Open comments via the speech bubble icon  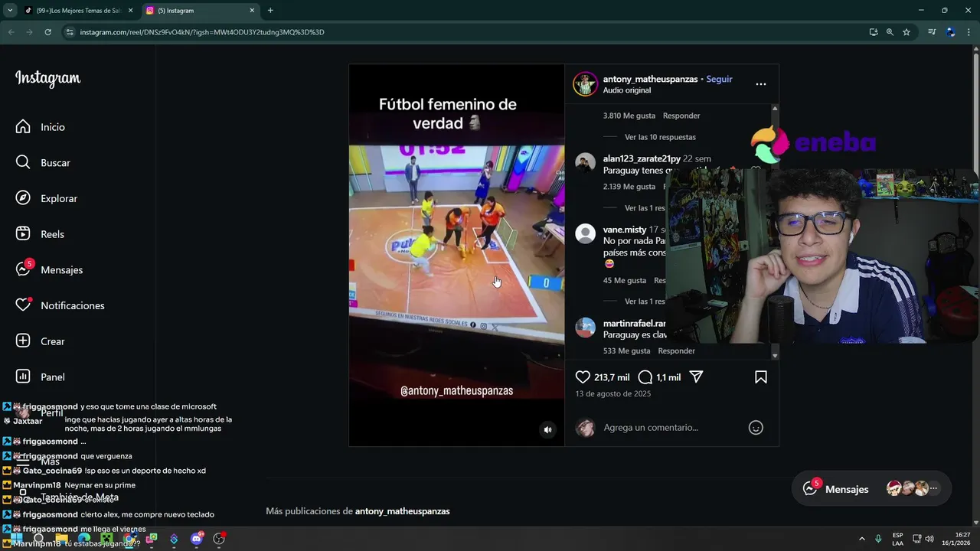click(645, 377)
